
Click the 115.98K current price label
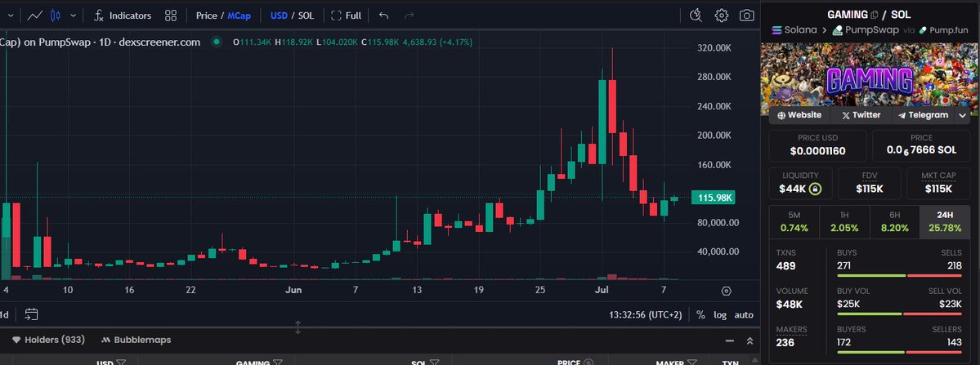coord(713,198)
